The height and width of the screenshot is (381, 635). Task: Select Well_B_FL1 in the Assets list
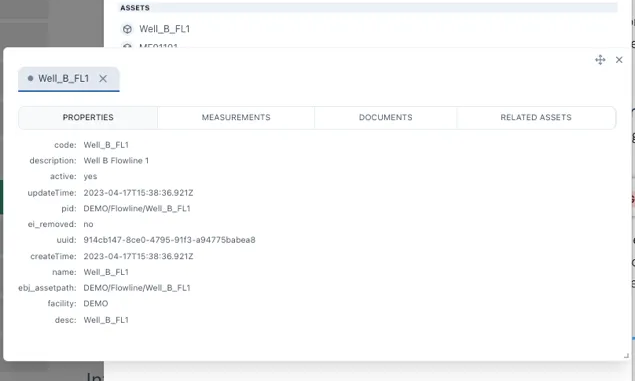coord(164,29)
